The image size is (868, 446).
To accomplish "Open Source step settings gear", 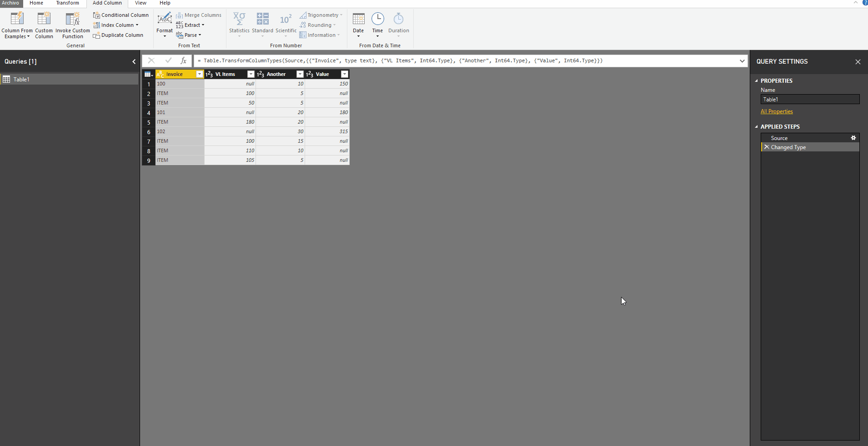I will click(x=853, y=138).
